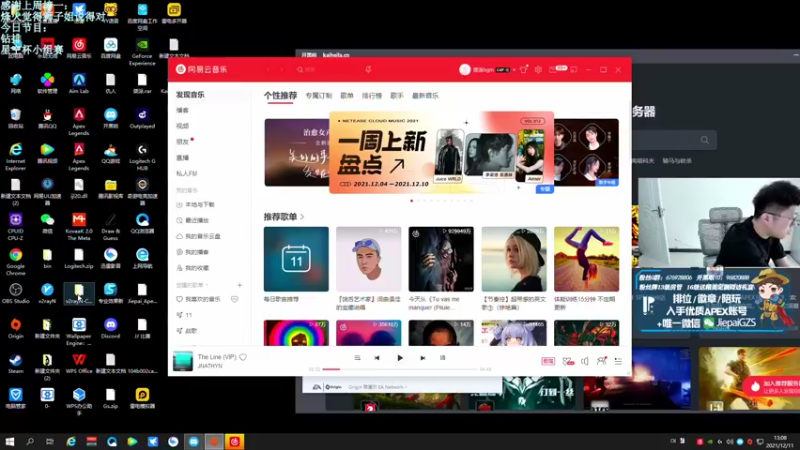Open 私人FM in the sidebar

187,173
